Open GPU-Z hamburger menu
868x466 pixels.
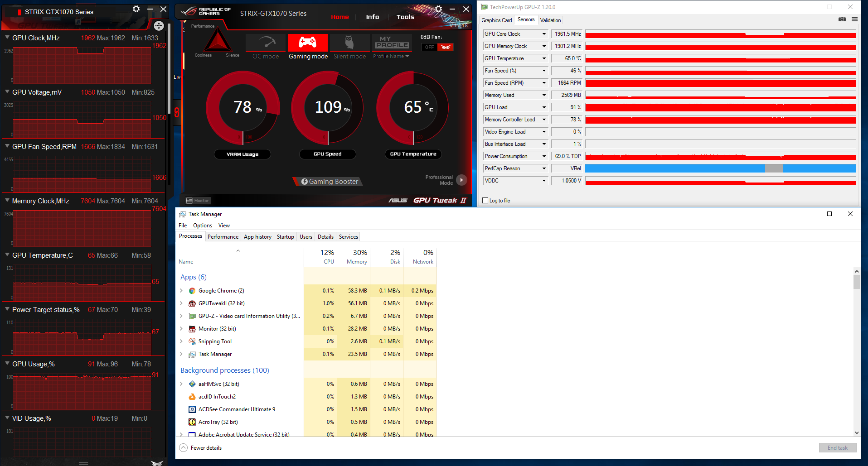click(854, 19)
